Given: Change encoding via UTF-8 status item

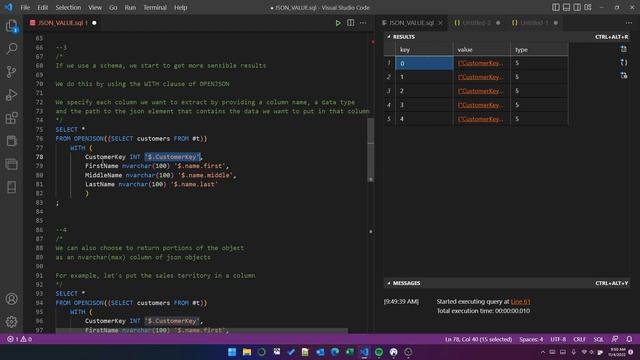Looking at the screenshot, I should coord(558,339).
